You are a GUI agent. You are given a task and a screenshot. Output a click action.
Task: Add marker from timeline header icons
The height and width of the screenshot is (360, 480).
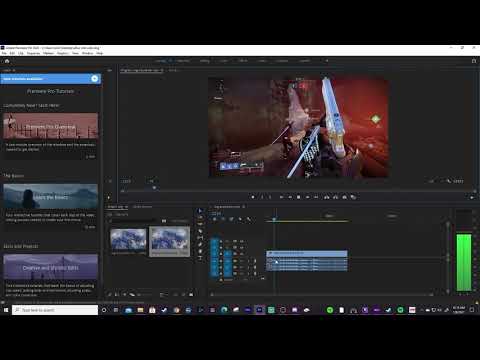240,219
